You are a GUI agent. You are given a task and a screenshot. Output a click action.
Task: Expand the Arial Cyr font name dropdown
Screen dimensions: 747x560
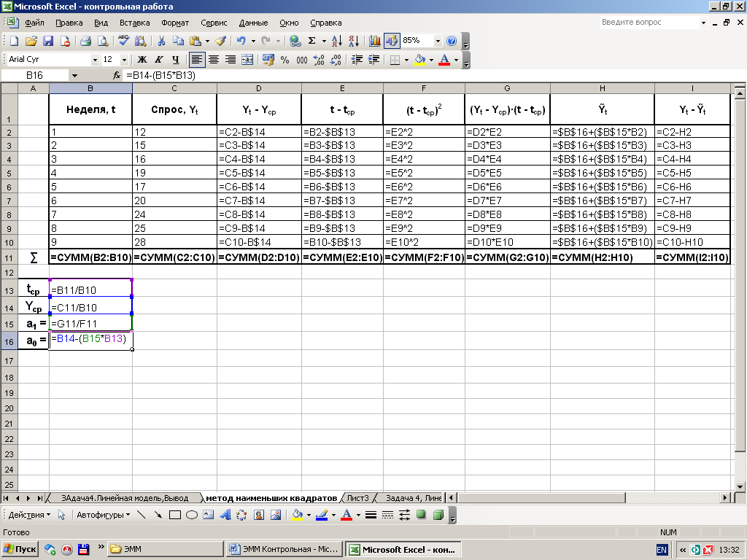(x=95, y=60)
